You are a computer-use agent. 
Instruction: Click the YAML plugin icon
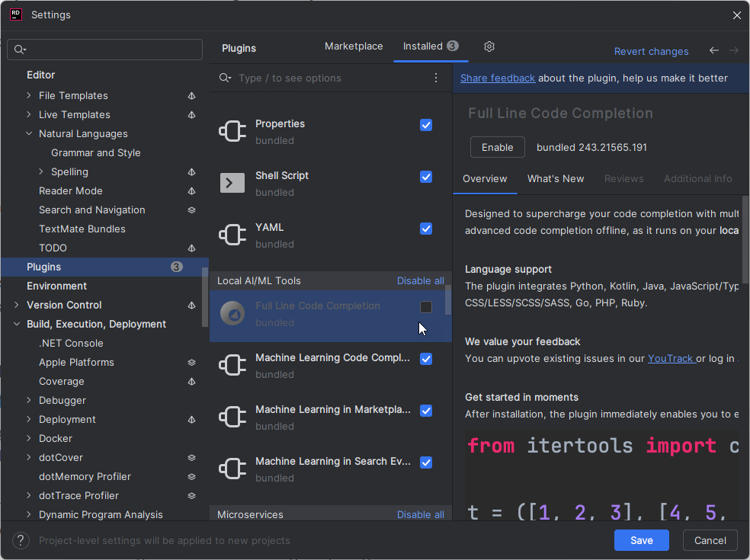[x=232, y=235]
